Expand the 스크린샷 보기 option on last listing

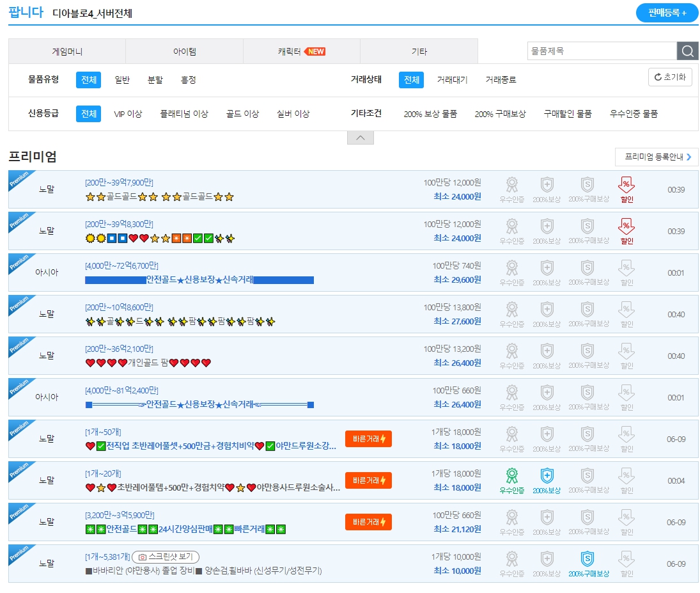[164, 557]
